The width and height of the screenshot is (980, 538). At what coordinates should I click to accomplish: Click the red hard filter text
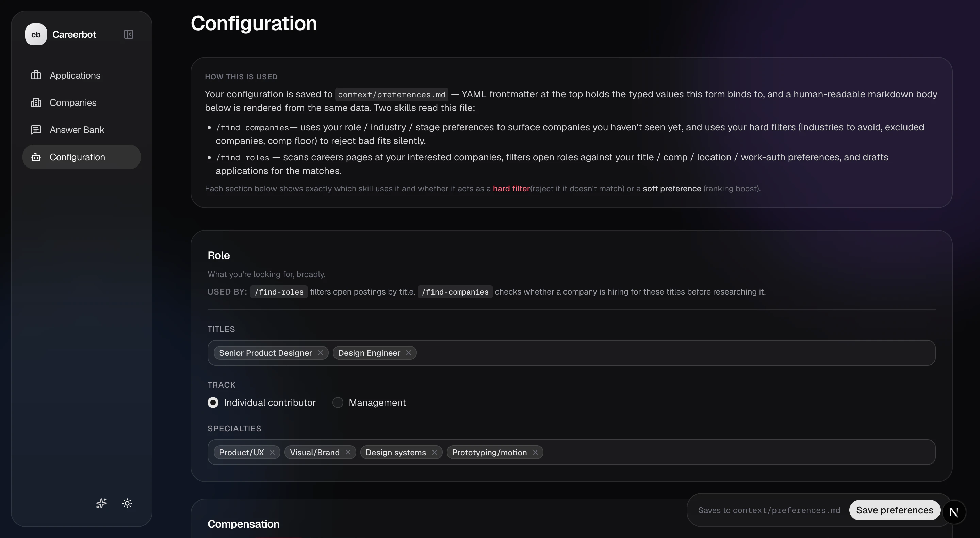[x=511, y=189]
